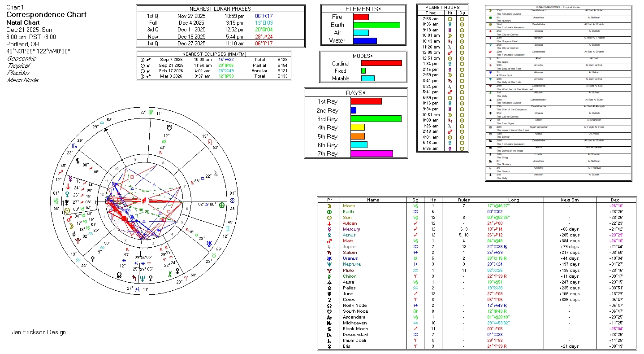Click the Moon crescent icon in the planet table
Screen dimensions: 644x354
[329, 206]
